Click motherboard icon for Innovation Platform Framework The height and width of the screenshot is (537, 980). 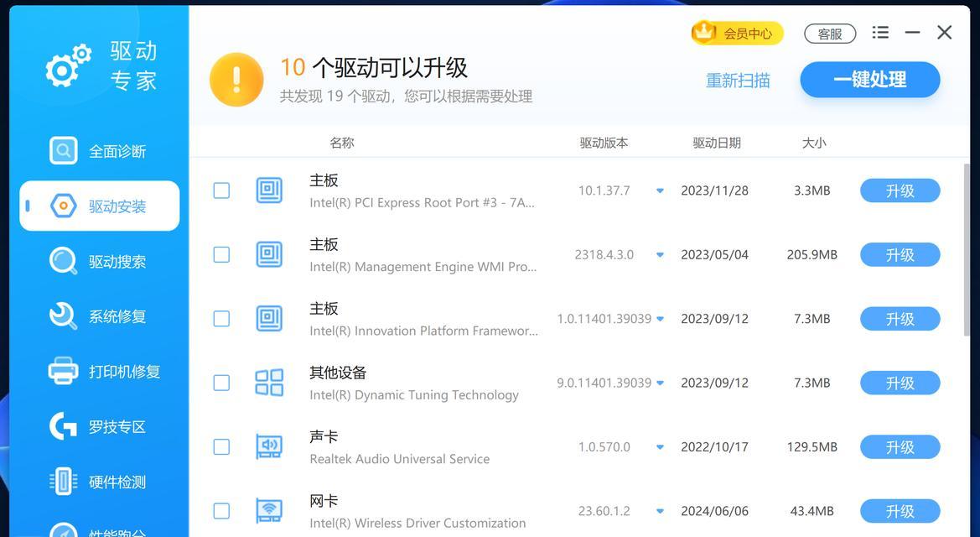coord(269,319)
